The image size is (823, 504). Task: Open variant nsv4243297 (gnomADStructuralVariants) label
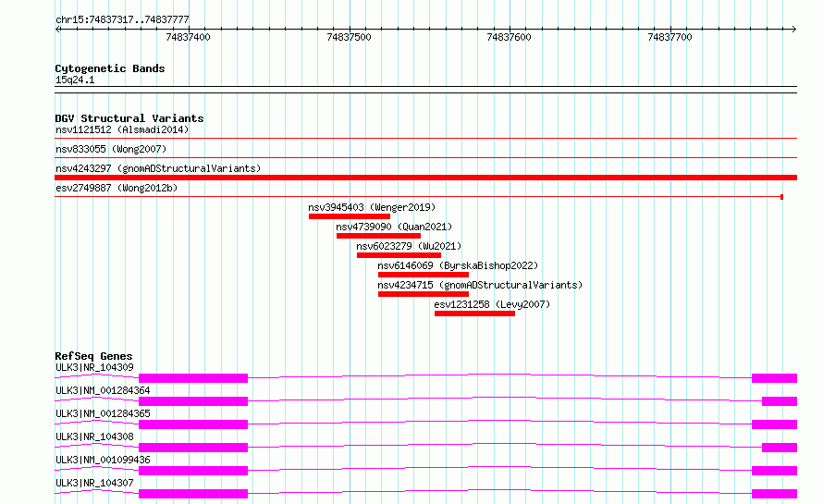pyautogui.click(x=158, y=168)
